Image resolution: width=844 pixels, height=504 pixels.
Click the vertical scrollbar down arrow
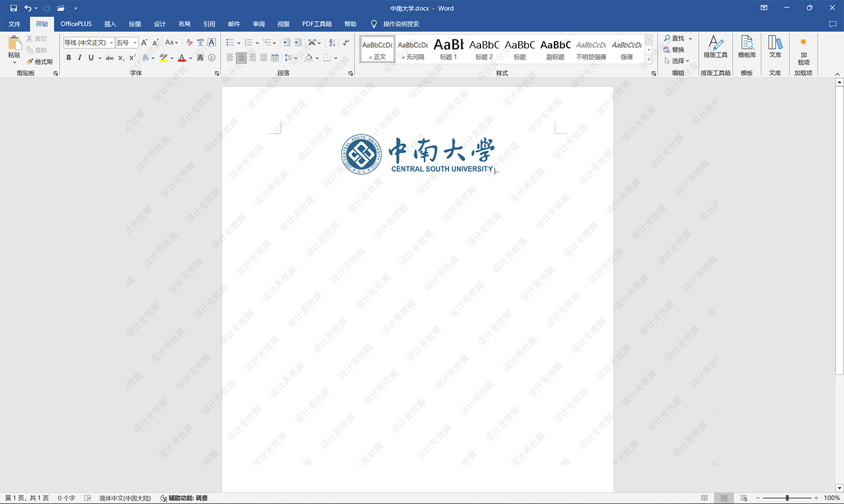pos(839,488)
